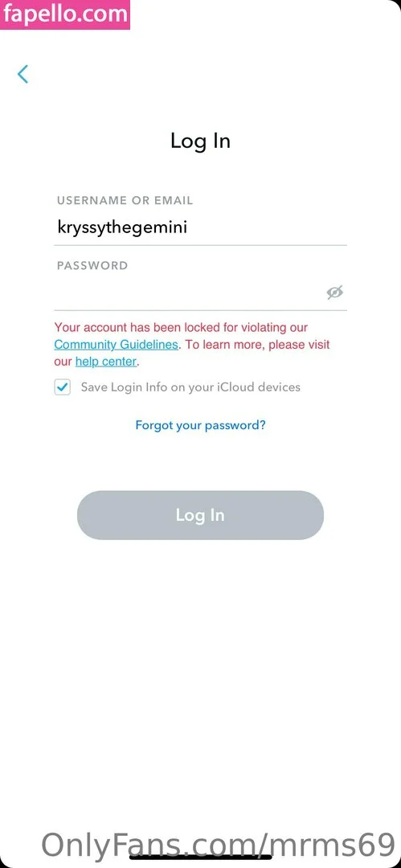Tap the Save Login Info label text
401x868 pixels.
(190, 387)
